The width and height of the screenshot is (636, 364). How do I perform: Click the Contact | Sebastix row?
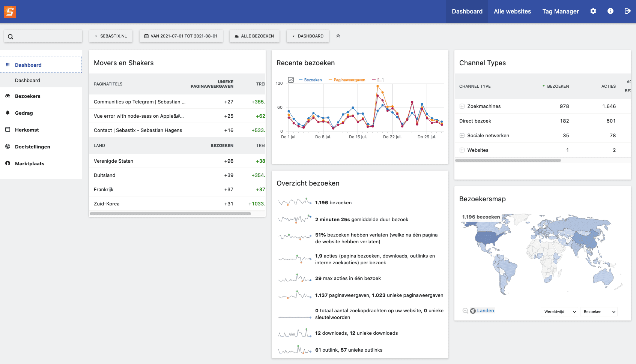click(177, 130)
